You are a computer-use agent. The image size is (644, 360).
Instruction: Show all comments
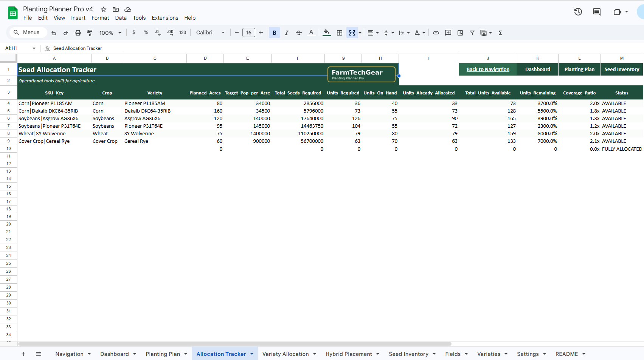point(596,12)
